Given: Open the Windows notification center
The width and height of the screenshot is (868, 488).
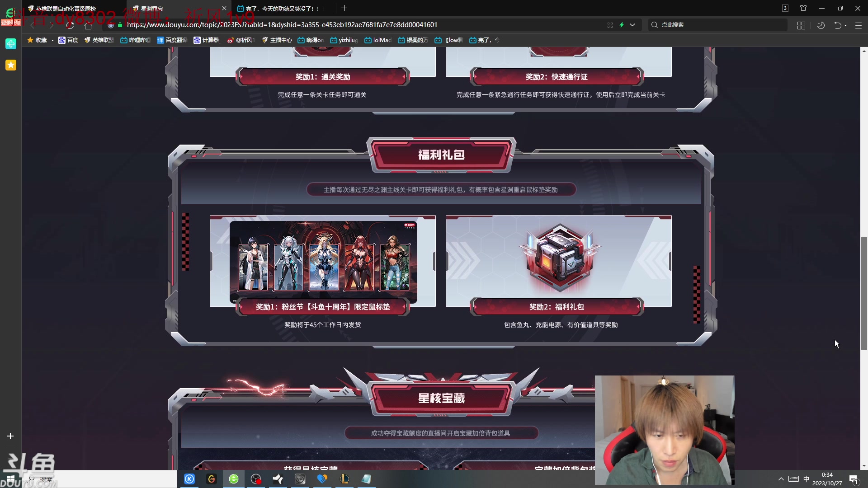Looking at the screenshot, I should coord(854,479).
